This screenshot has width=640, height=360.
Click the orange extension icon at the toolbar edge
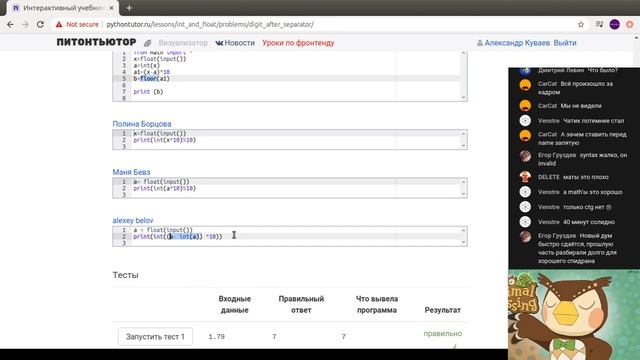(630, 24)
